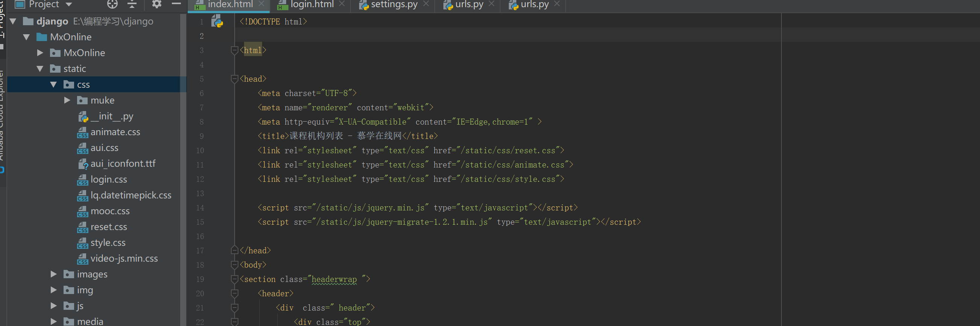
Task: Close the settings.py tab
Action: (x=426, y=4)
